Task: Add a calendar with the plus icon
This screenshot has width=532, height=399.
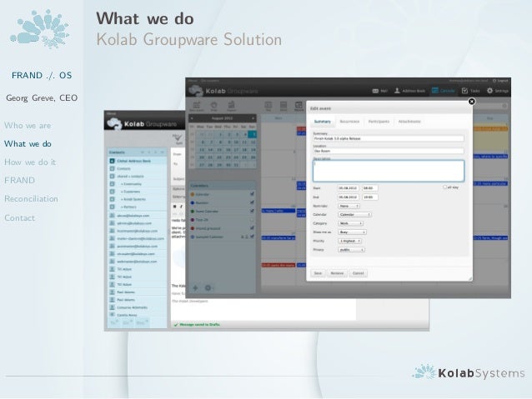Action: (195, 288)
